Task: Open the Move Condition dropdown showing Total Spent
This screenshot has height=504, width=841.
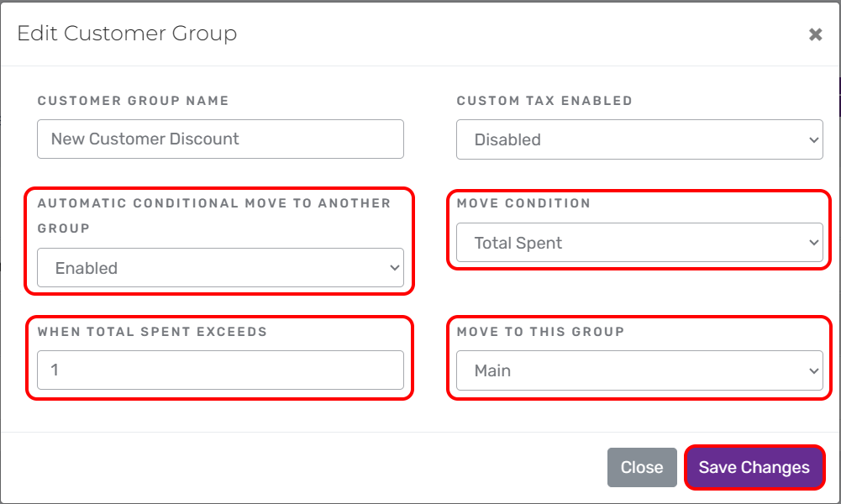Action: [639, 243]
